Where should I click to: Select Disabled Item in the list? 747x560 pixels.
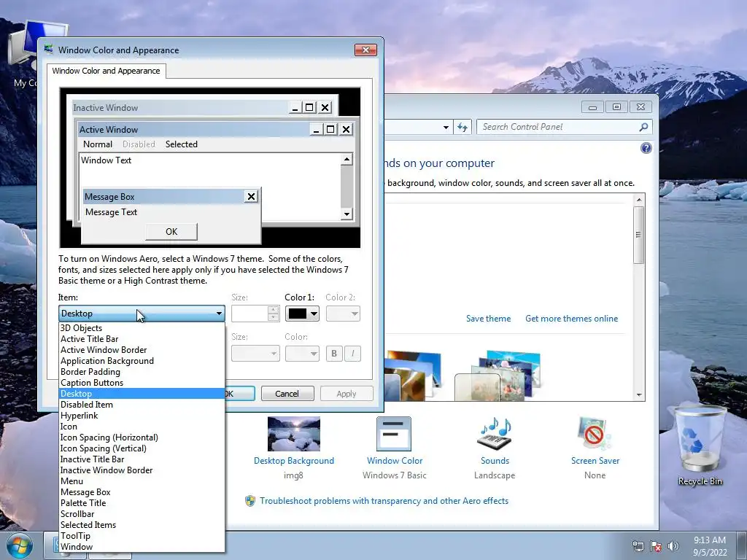tap(142, 405)
